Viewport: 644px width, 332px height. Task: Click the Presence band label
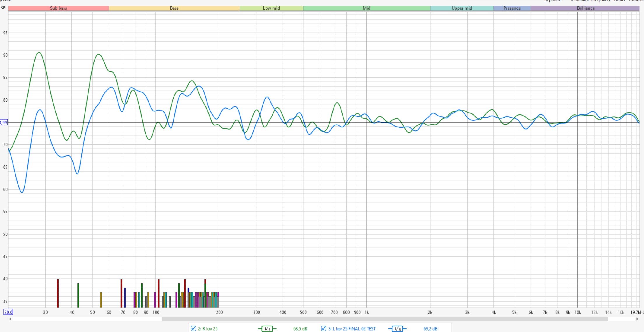[512, 8]
